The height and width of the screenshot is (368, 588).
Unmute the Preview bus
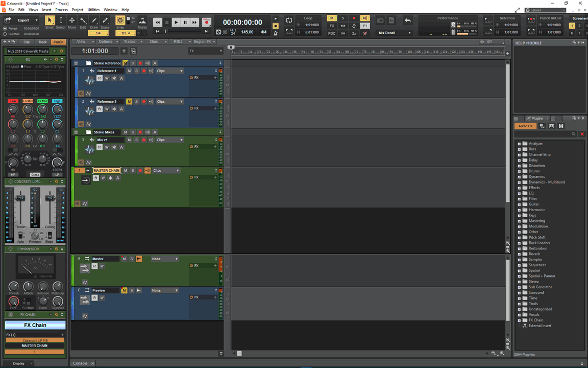click(x=124, y=290)
